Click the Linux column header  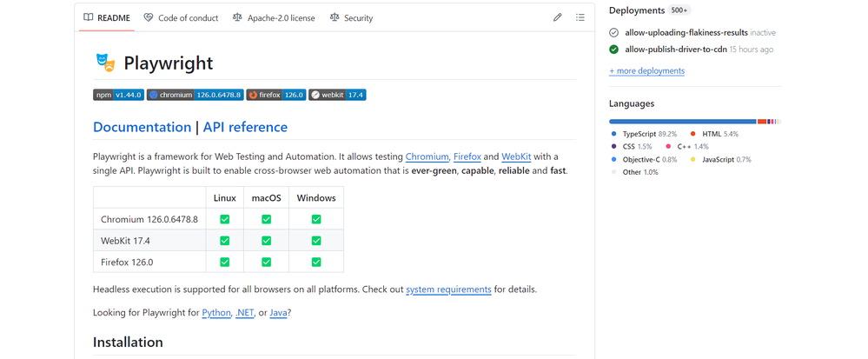(x=225, y=198)
